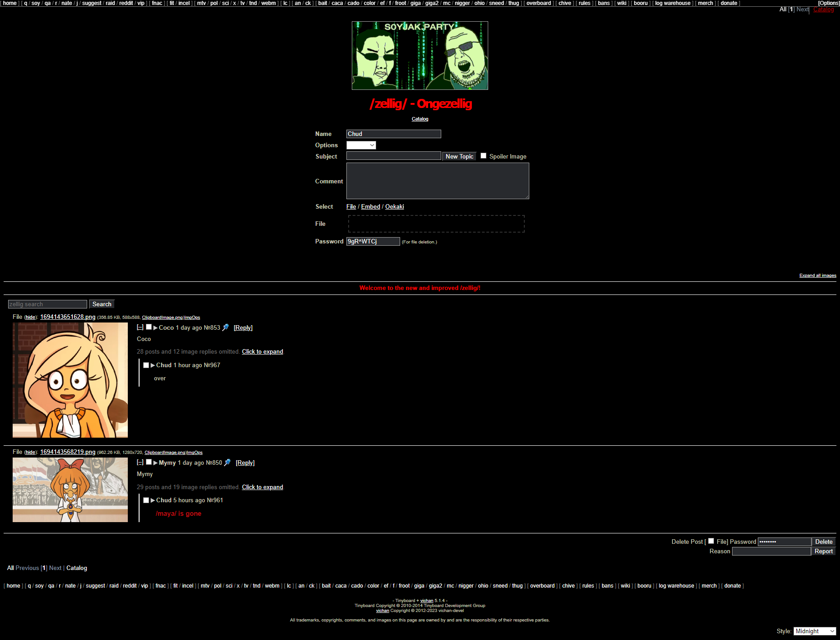Open the Options dropdown in post form
The image size is (840, 640).
coord(361,145)
